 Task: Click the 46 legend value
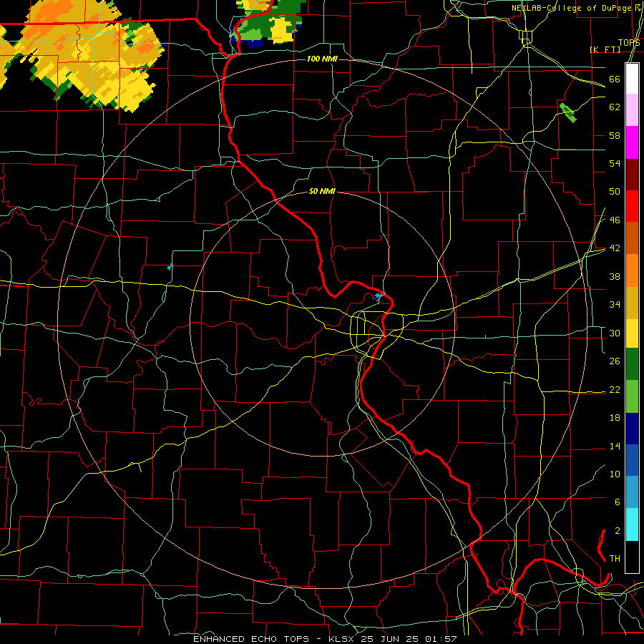coord(615,220)
